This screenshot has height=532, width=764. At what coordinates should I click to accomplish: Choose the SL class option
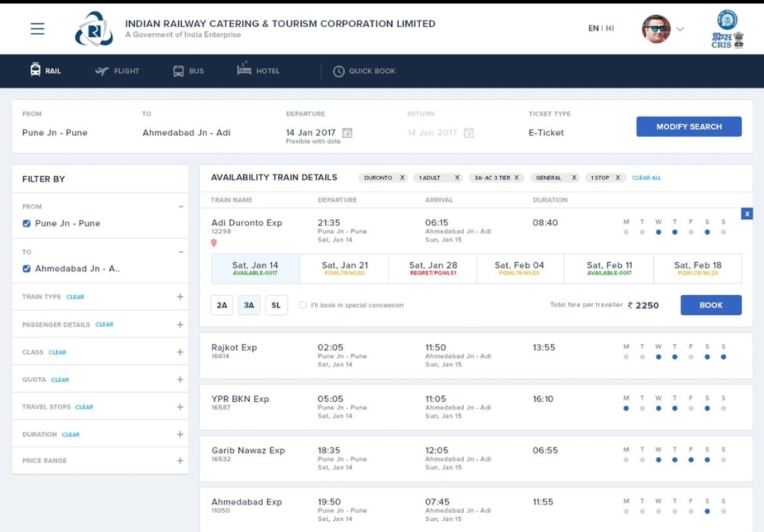[276, 305]
